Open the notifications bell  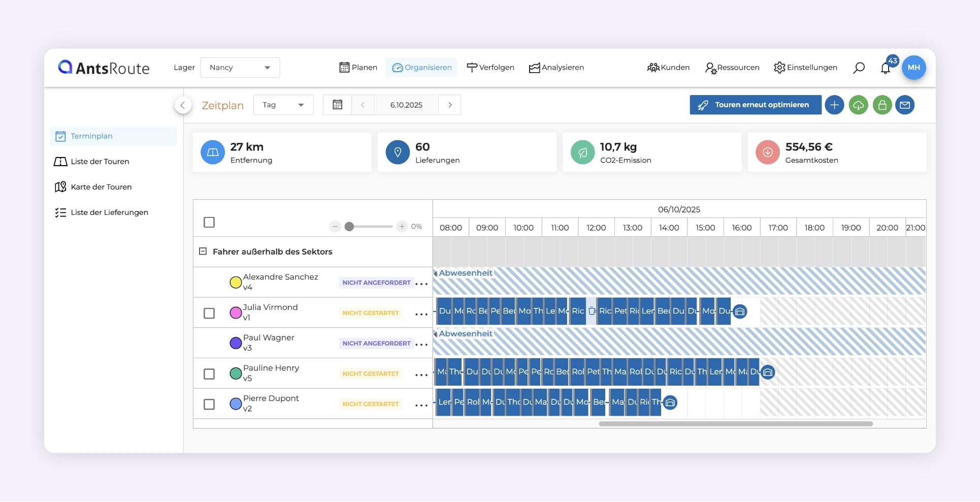(x=886, y=68)
